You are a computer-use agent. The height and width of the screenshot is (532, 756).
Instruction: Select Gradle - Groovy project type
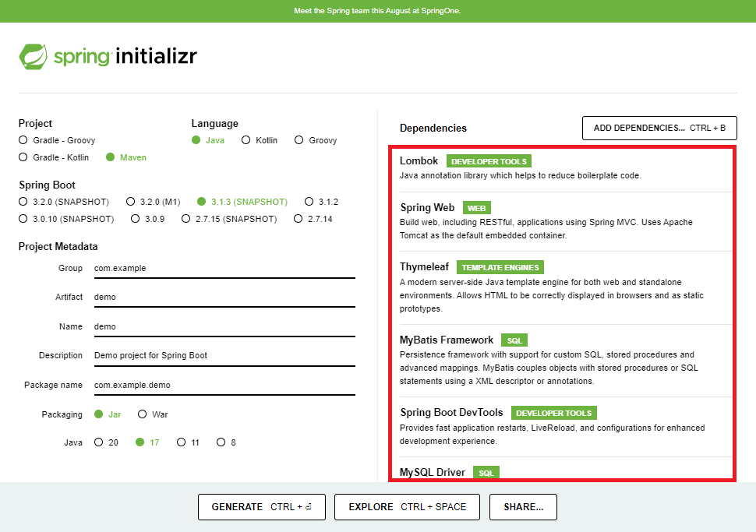click(x=57, y=140)
